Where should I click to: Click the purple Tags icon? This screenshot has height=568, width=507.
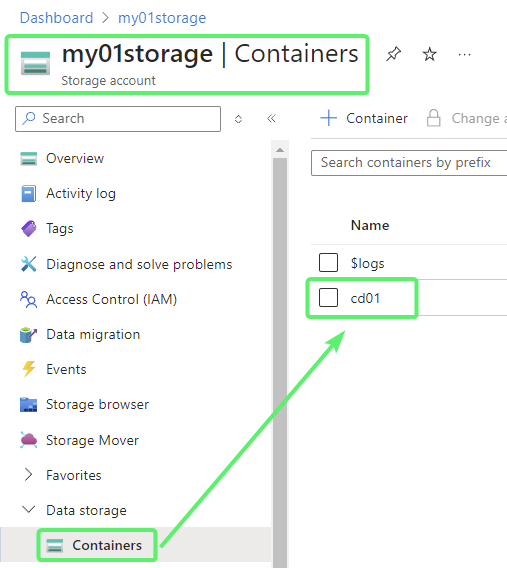[x=29, y=229]
